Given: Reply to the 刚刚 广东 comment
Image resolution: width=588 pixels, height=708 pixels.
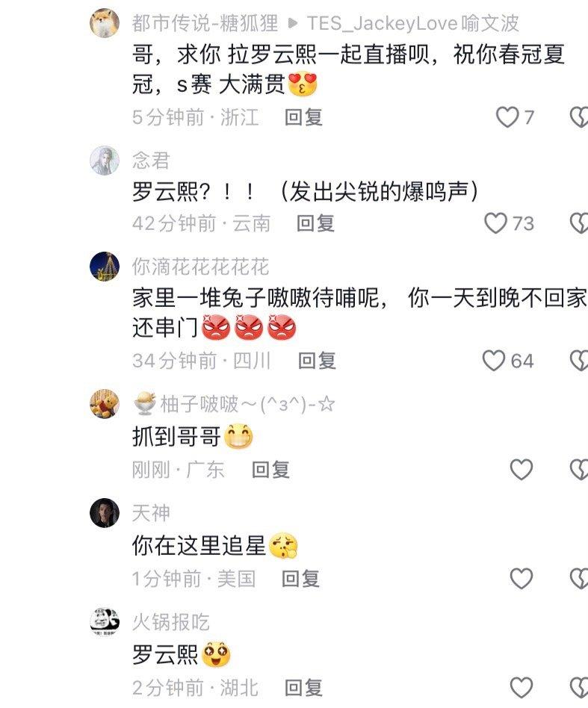Looking at the screenshot, I should [270, 470].
